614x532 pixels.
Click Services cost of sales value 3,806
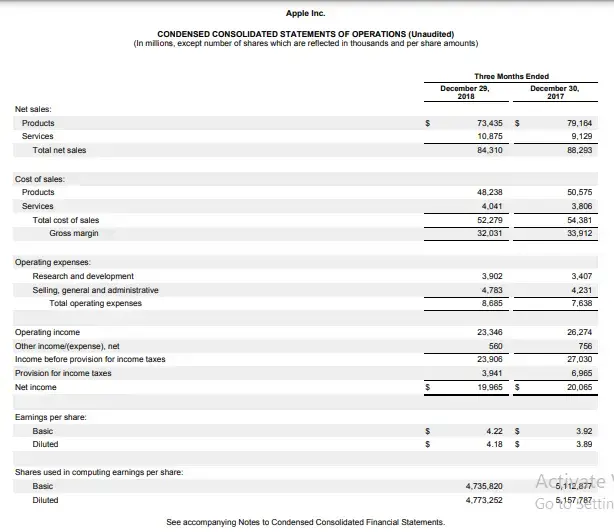click(x=581, y=206)
